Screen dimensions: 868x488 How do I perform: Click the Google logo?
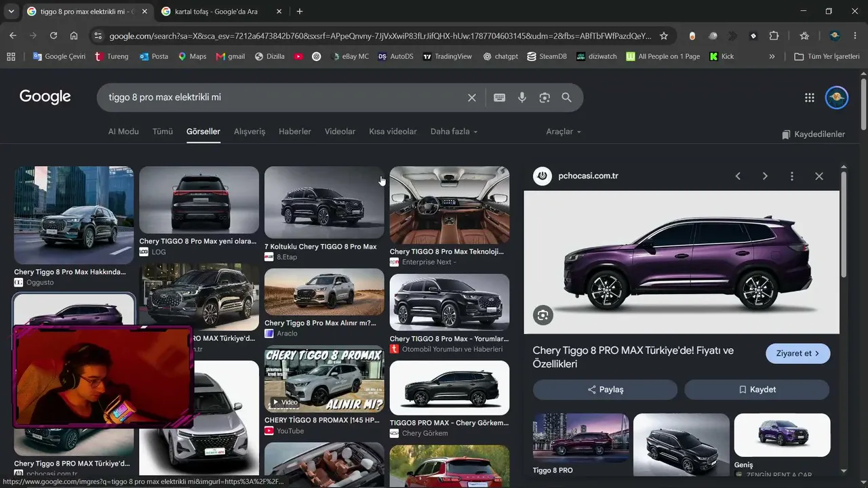pyautogui.click(x=45, y=97)
